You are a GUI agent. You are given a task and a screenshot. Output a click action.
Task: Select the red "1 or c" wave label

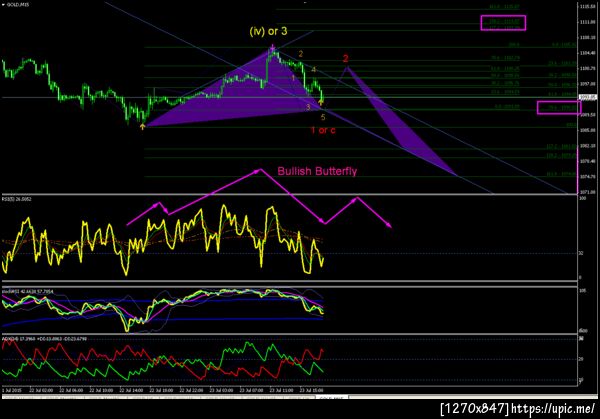pyautogui.click(x=323, y=130)
